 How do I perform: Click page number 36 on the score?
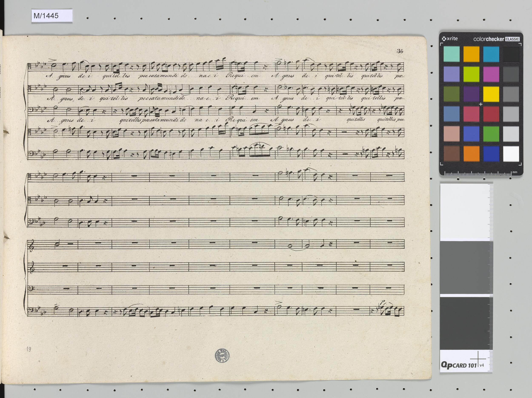[x=400, y=51]
